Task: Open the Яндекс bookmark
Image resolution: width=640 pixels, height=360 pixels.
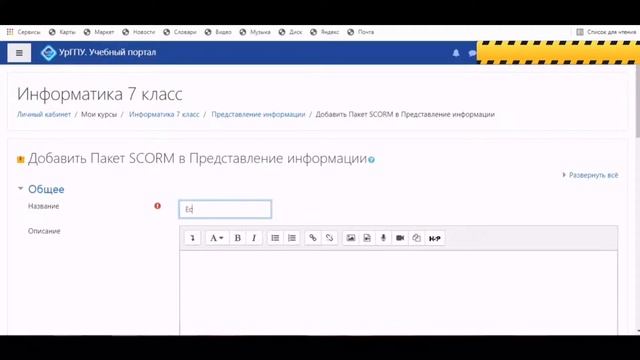Action: [x=325, y=32]
